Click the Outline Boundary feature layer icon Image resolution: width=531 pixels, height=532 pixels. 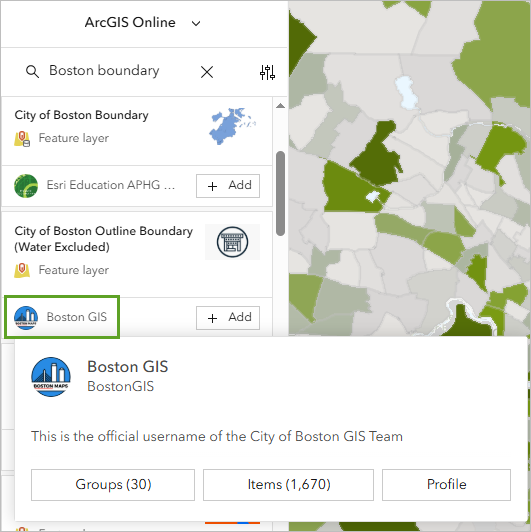coord(22,270)
